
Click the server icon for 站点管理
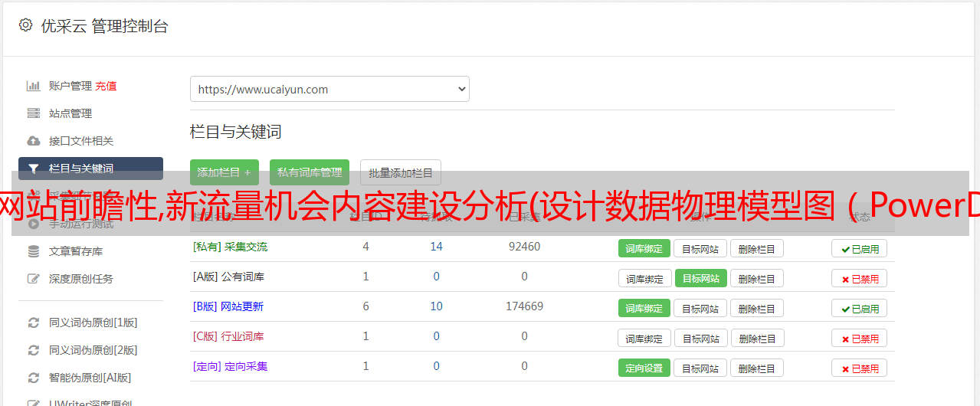pyautogui.click(x=33, y=113)
